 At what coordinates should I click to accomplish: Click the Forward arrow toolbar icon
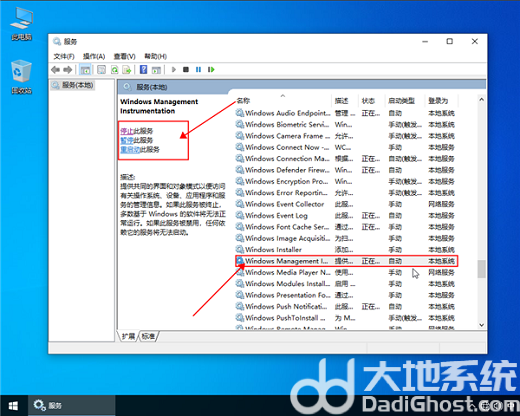point(68,70)
